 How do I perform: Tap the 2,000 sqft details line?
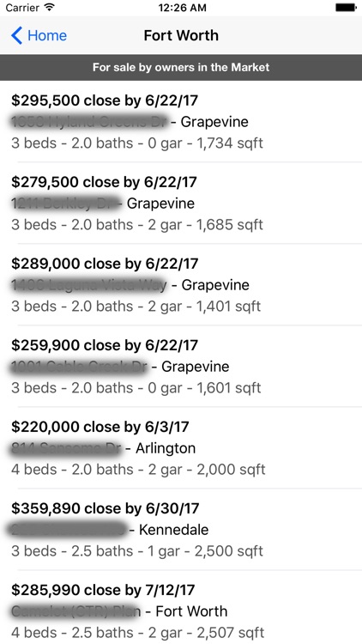pyautogui.click(x=138, y=470)
